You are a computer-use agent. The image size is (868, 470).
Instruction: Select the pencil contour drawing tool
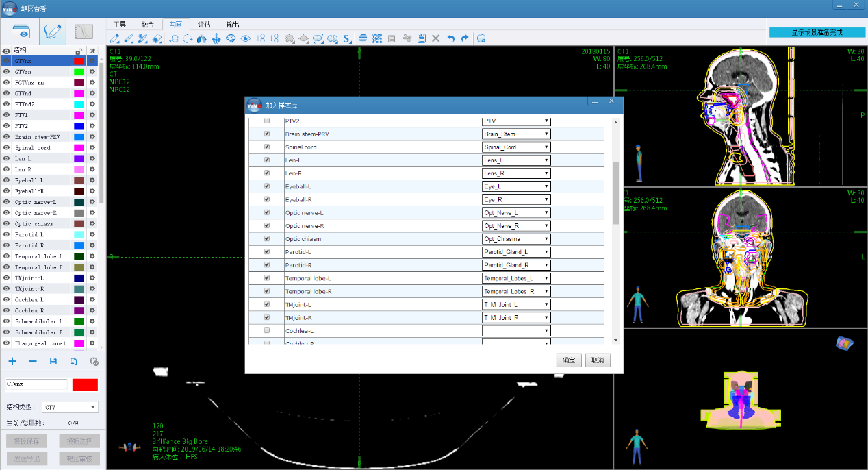click(x=115, y=38)
